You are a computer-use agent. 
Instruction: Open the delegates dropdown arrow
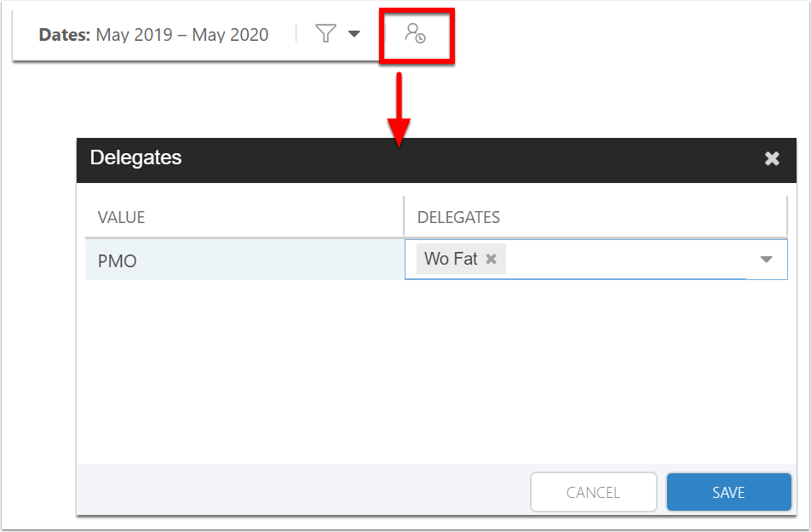(766, 259)
